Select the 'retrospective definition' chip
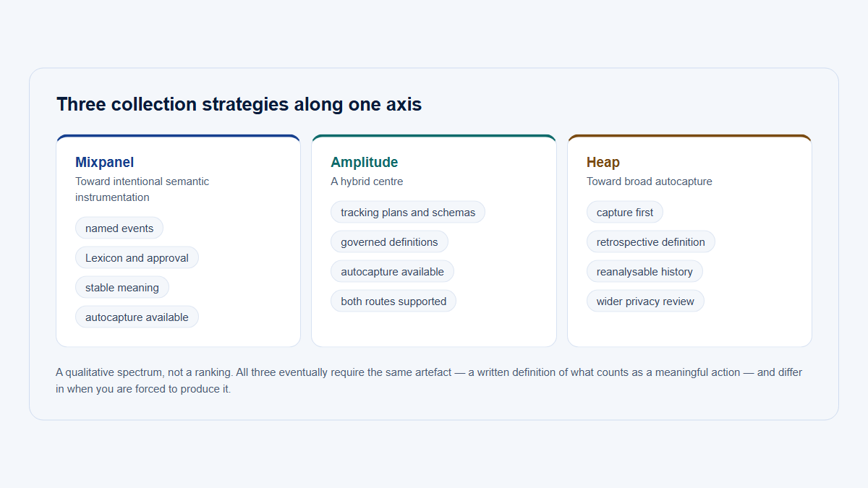This screenshot has height=488, width=868. pos(651,242)
